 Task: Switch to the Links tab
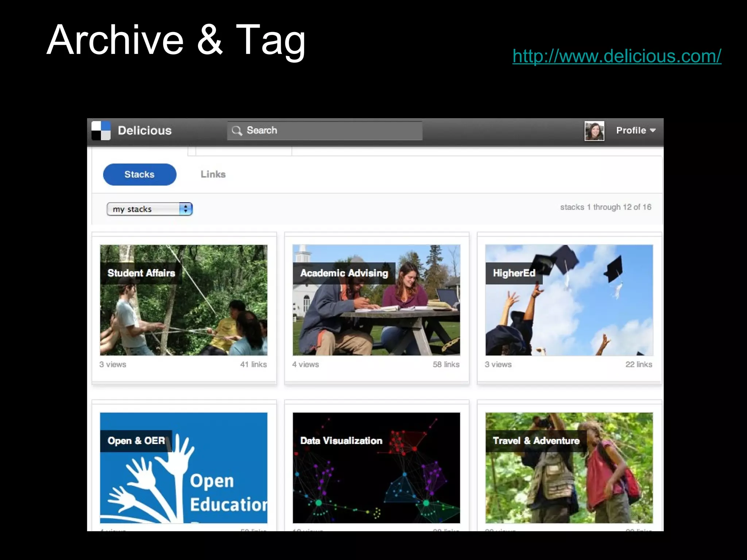point(213,174)
